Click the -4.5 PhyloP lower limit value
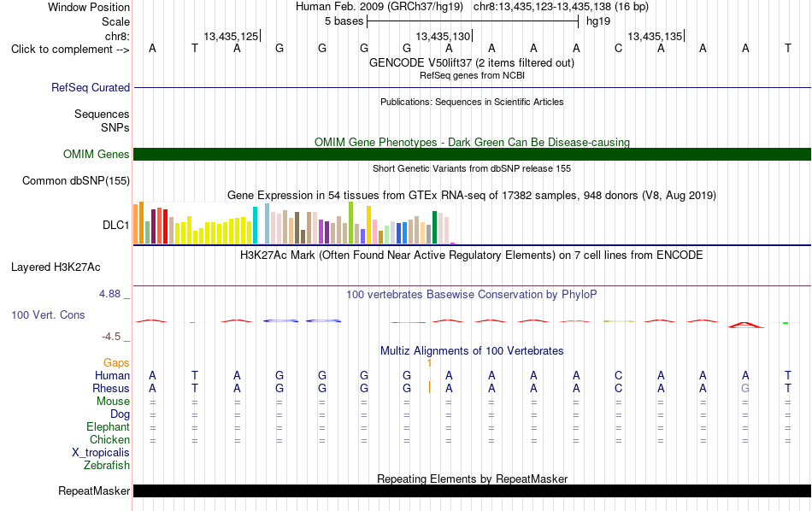 [111, 337]
